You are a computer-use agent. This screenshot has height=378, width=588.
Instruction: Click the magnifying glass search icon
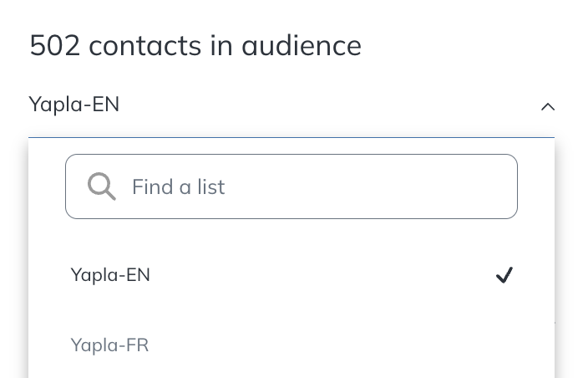tap(102, 186)
